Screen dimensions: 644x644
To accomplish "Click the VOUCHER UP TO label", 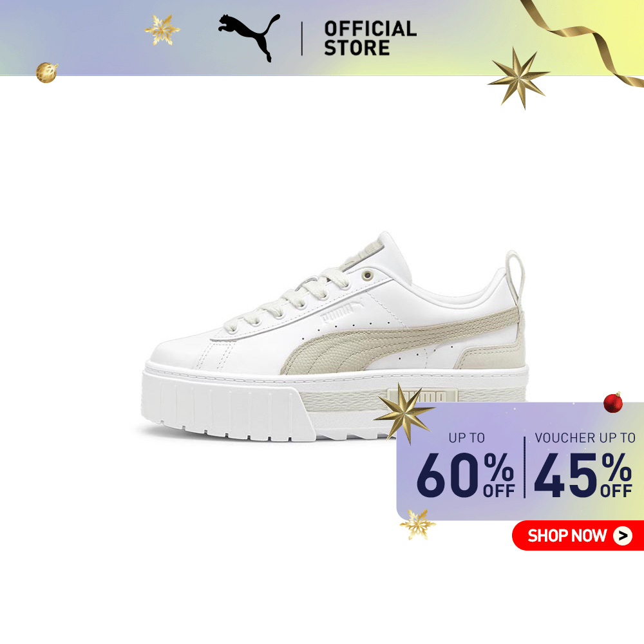I will pyautogui.click(x=585, y=438).
